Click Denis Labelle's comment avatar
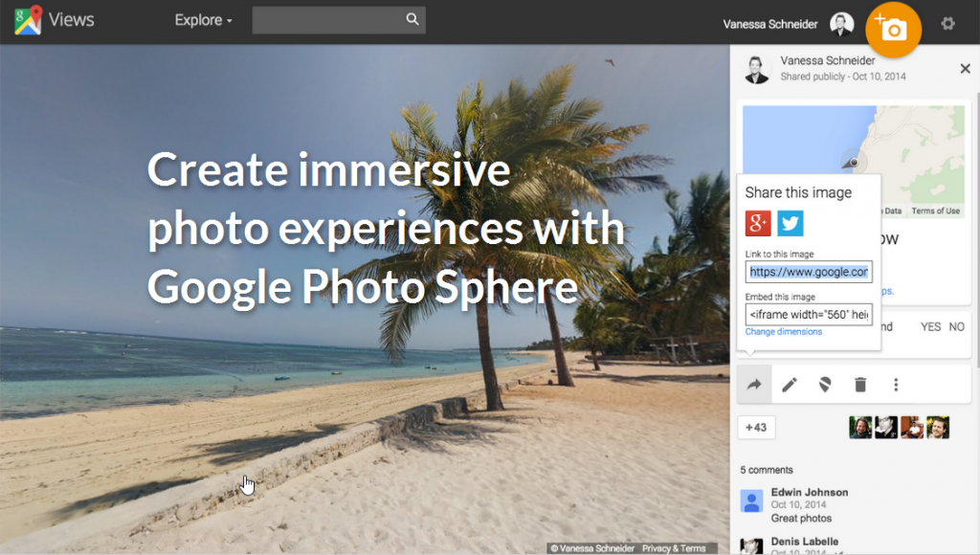This screenshot has height=555, width=980. click(x=752, y=547)
